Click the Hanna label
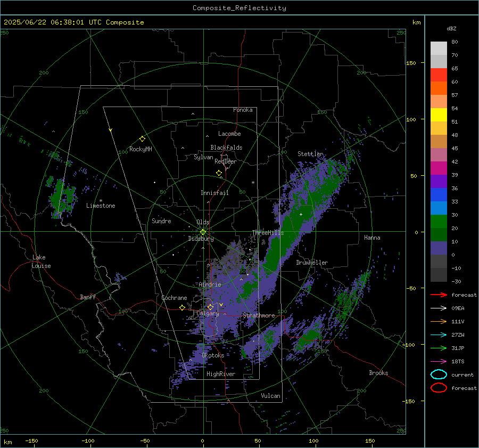This screenshot has width=479, height=448. (372, 238)
